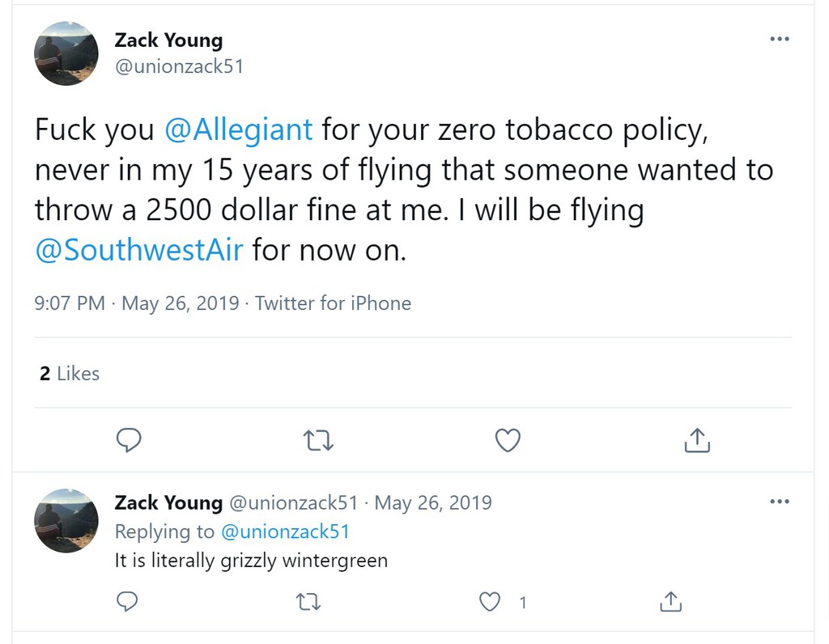Open the more options menu on main tweet
Screen dimensions: 829x644
point(780,38)
